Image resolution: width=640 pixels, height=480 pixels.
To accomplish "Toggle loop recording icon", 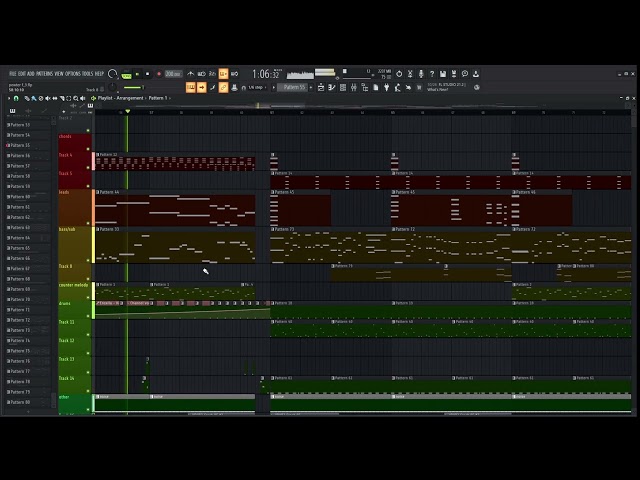I will (234, 74).
